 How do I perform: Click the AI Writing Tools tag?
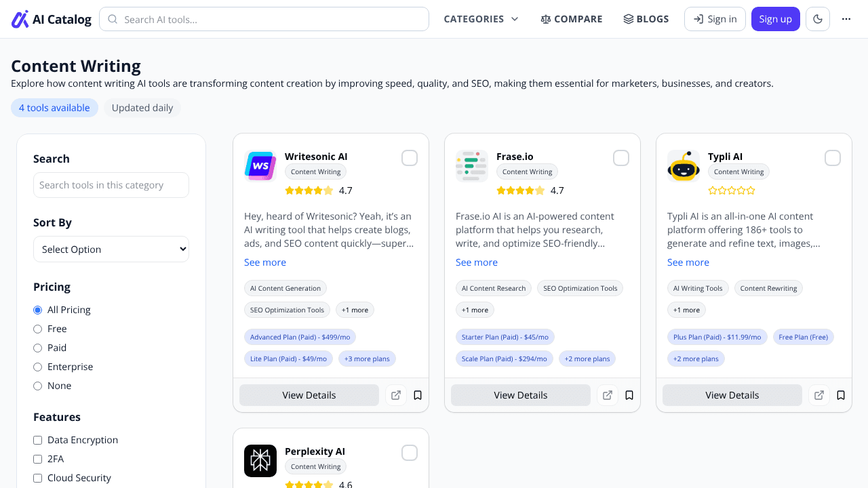pyautogui.click(x=698, y=288)
